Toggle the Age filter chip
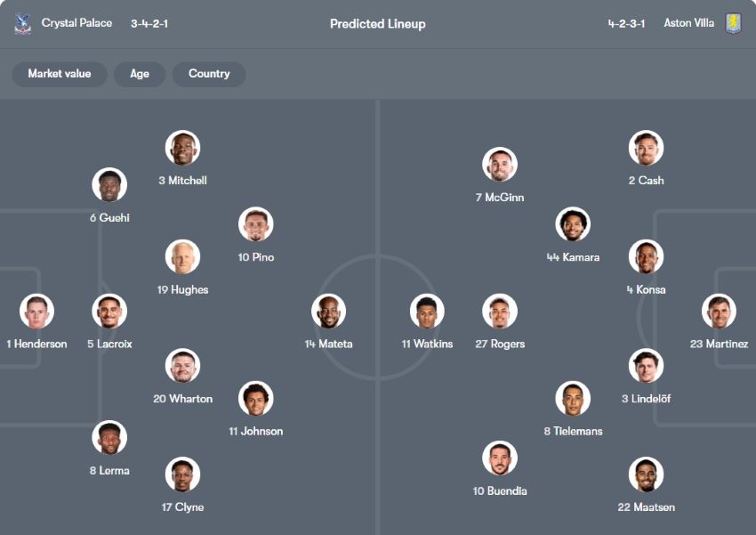756x535 pixels. [140, 74]
